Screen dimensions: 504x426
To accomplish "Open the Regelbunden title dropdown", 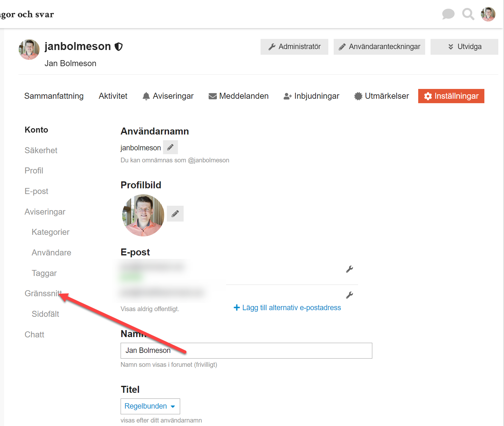I will [x=150, y=406].
